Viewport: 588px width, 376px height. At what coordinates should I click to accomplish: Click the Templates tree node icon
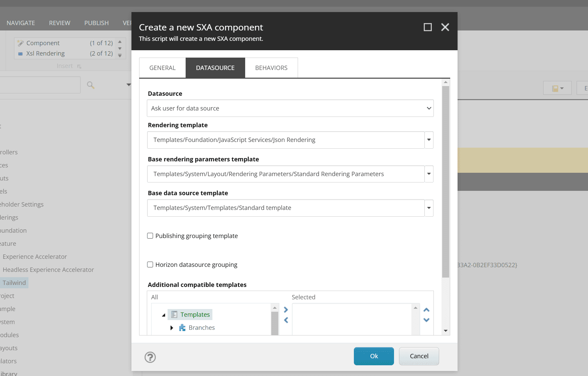174,314
